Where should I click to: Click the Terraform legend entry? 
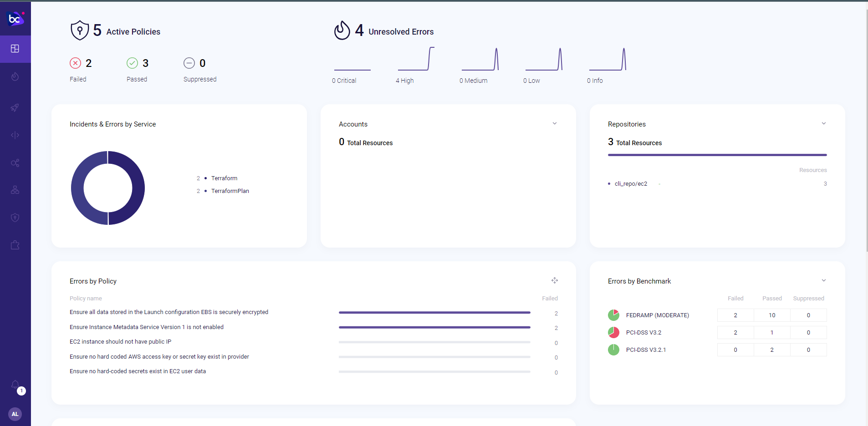(224, 178)
